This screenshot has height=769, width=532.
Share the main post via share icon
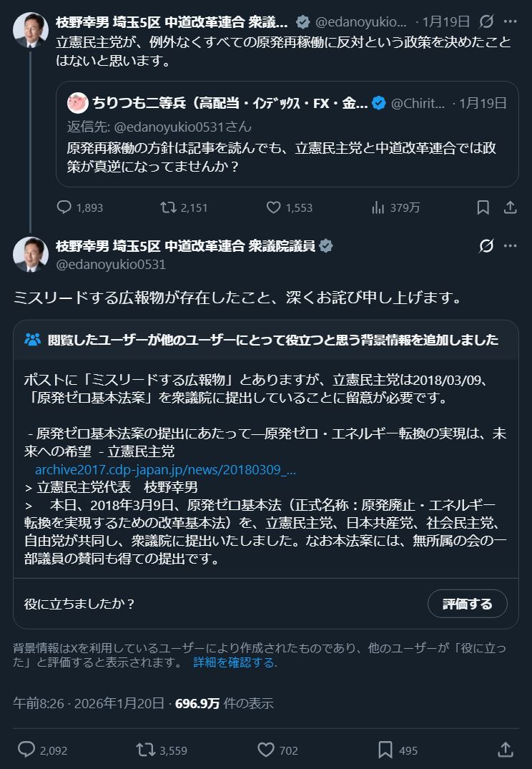tap(505, 750)
